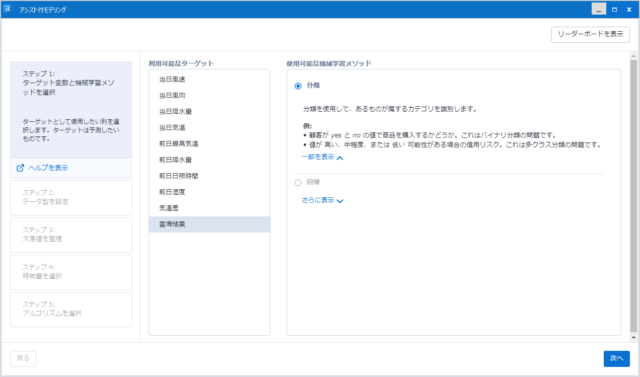
Task: Choose 前日最高気温 as target
Action: [x=209, y=144]
